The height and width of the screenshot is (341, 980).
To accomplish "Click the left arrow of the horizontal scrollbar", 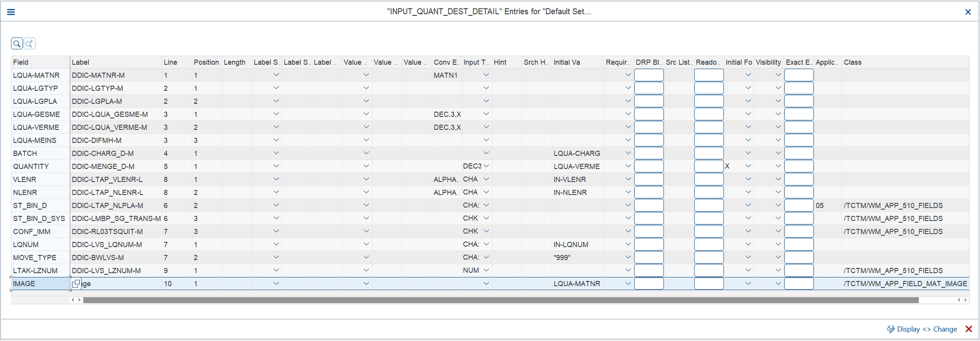I will (73, 300).
